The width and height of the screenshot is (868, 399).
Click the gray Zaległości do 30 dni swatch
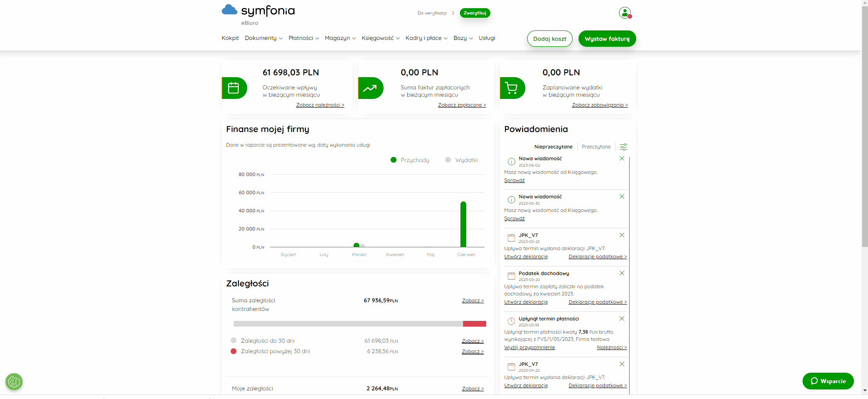234,340
